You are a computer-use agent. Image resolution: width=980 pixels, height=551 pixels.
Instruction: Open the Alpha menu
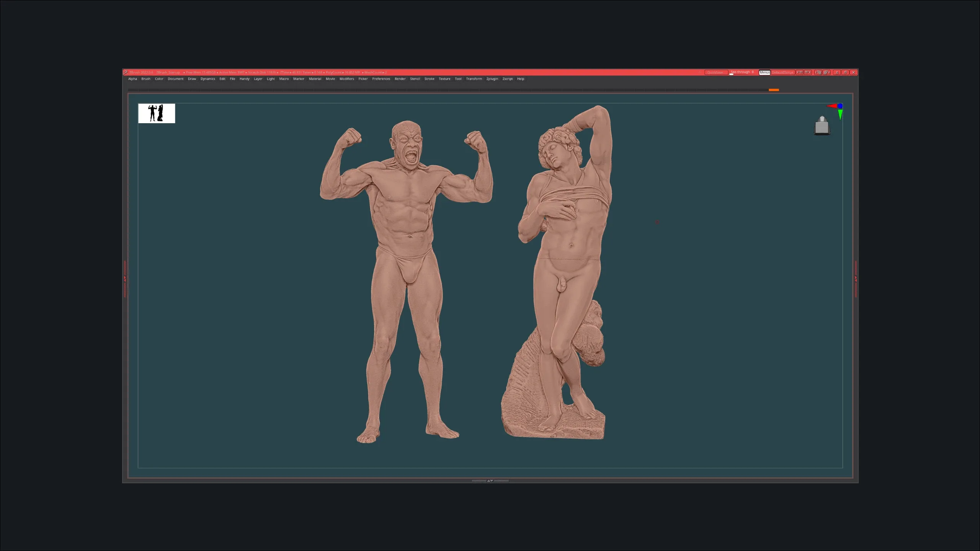[132, 79]
